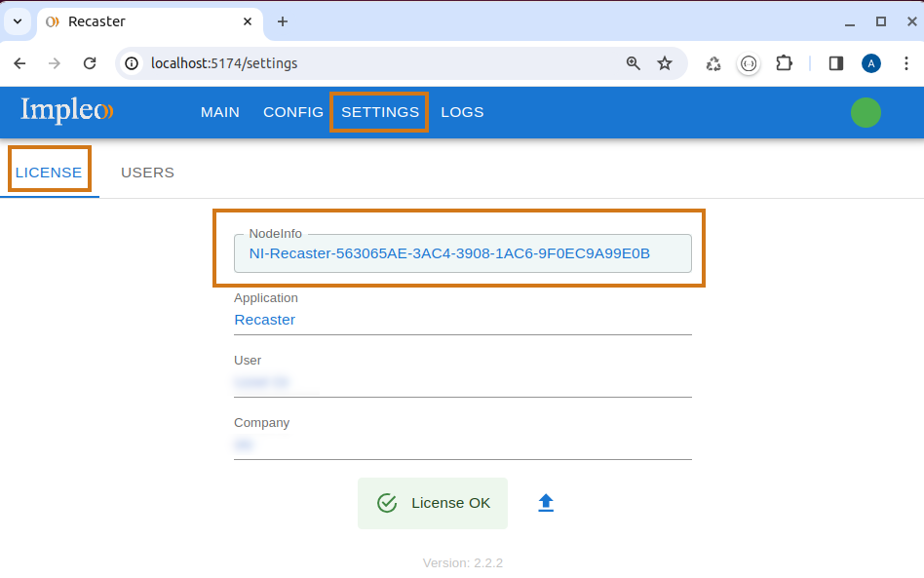The image size is (924, 578).
Task: Click the NodeInfo text field
Action: [x=462, y=253]
